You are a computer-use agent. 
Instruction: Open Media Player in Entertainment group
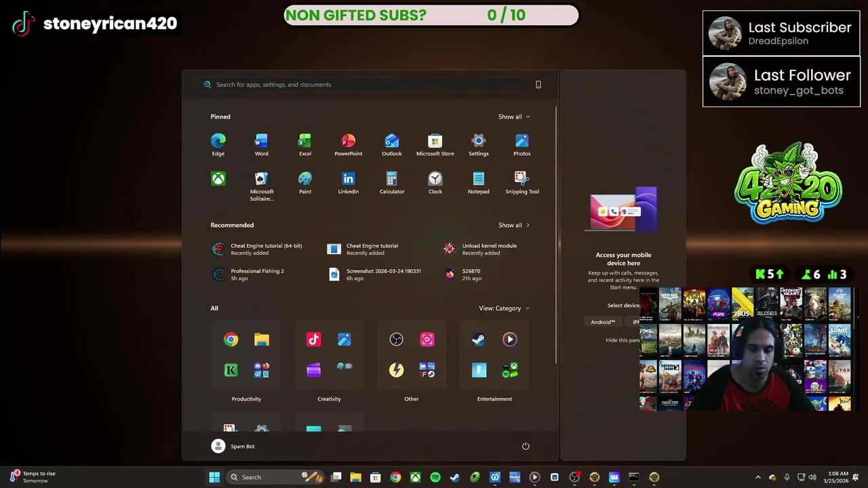[509, 340]
